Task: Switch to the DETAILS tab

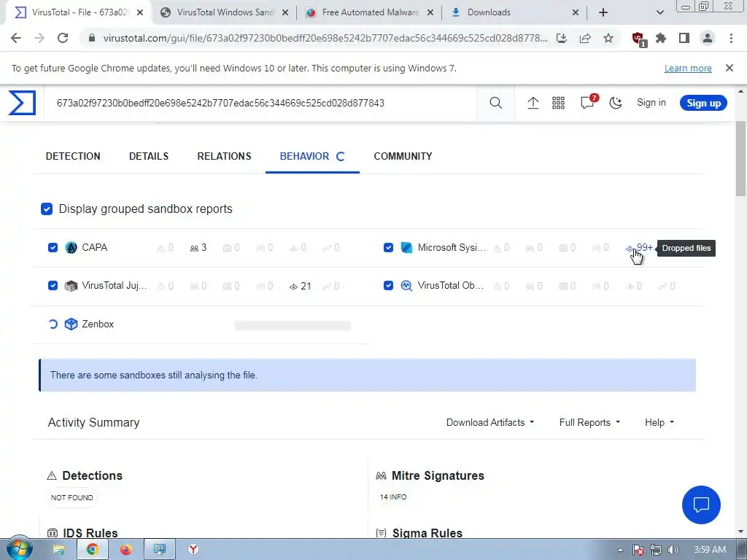Action: [x=149, y=156]
